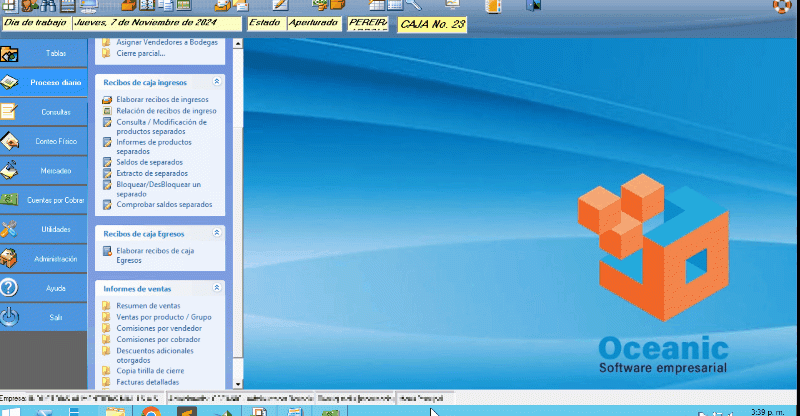This screenshot has height=416, width=800.
Task: Open Elaborar recibos de ingresos
Action: [161, 100]
